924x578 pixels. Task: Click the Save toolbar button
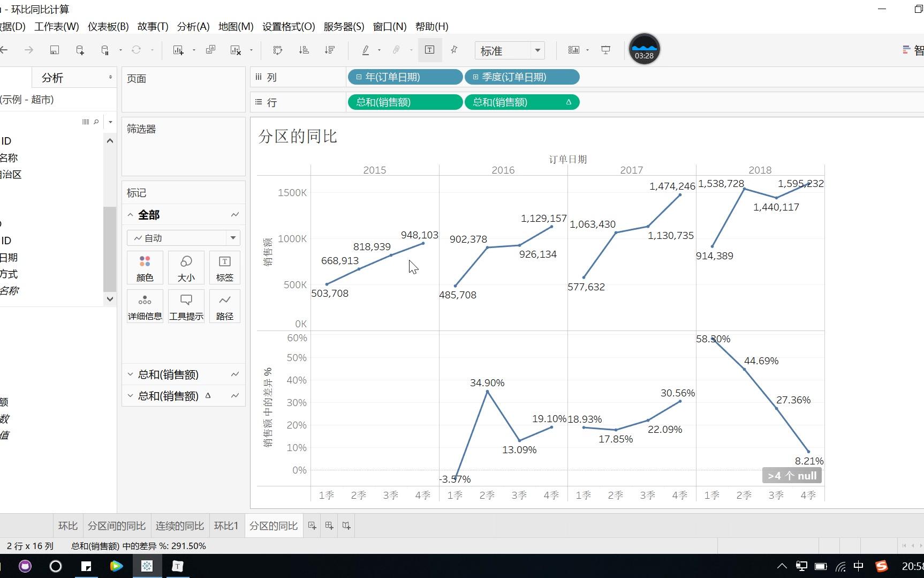coord(54,50)
